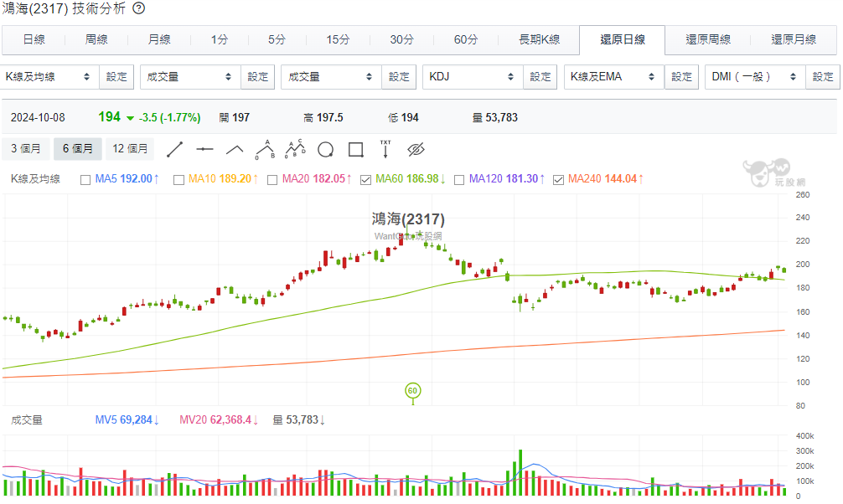Toggle hide drawings eye icon

[x=416, y=149]
